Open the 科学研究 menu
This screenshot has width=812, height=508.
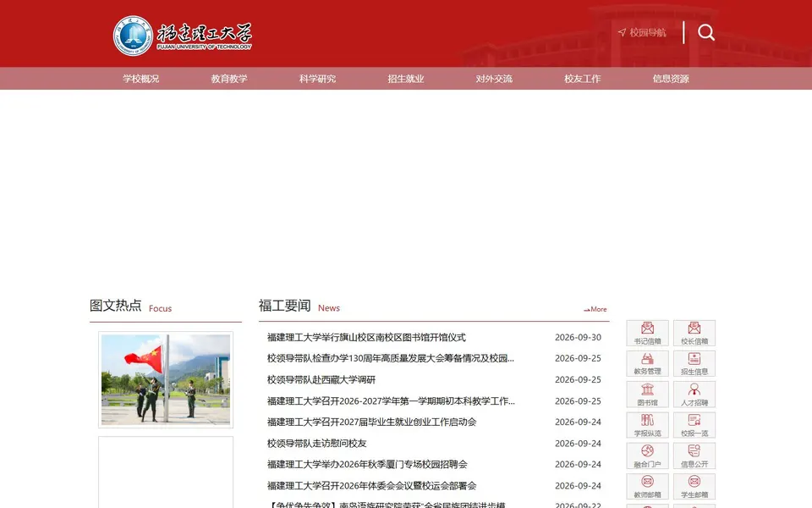pos(317,79)
